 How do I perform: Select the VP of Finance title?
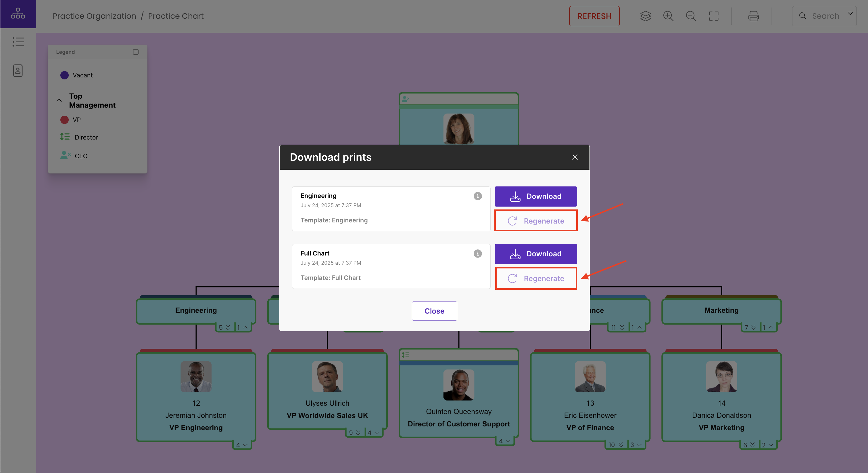(x=590, y=428)
